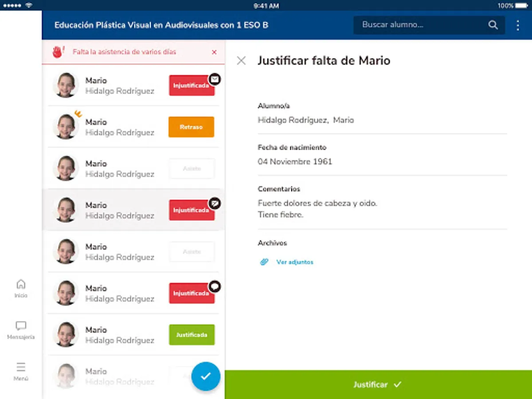The image size is (532, 399).
Task: Select the student photo beside Justificada
Action: point(66,334)
